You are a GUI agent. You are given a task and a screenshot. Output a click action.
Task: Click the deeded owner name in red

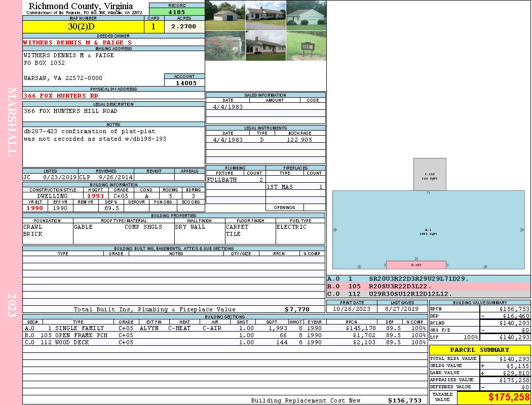78,43
